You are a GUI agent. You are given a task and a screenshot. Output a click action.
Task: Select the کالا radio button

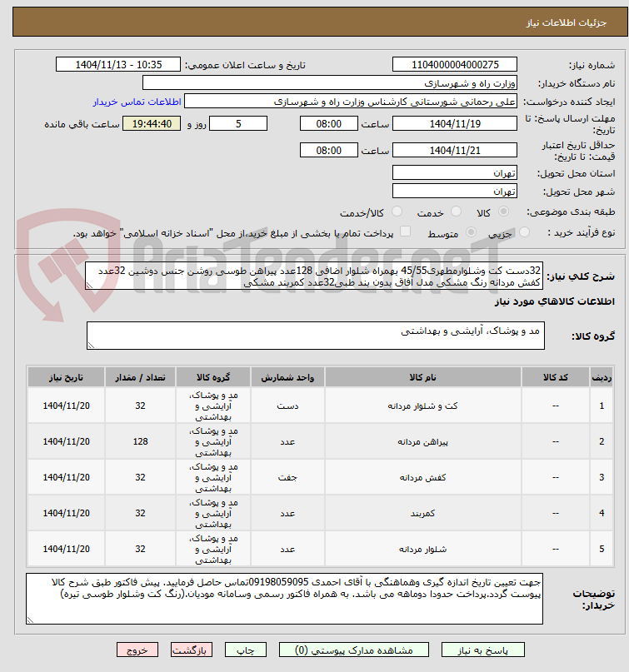coord(504,212)
